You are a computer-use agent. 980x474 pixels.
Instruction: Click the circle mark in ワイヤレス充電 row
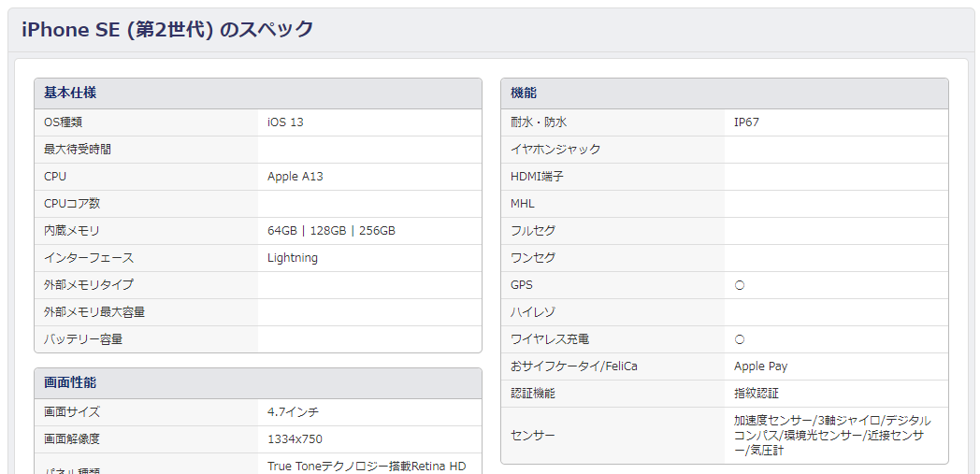coord(740,339)
